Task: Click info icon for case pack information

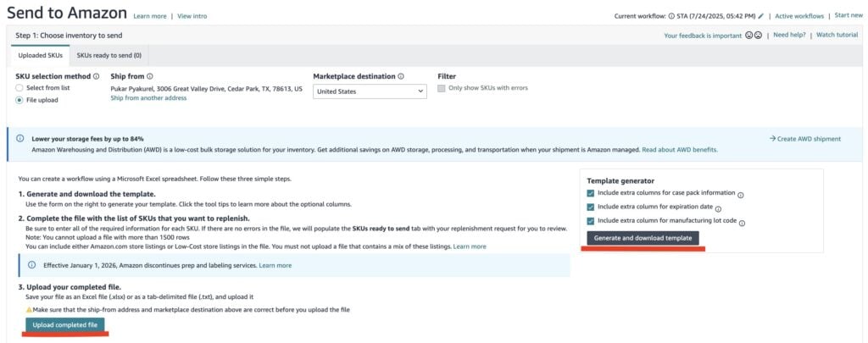Action: pyautogui.click(x=740, y=195)
